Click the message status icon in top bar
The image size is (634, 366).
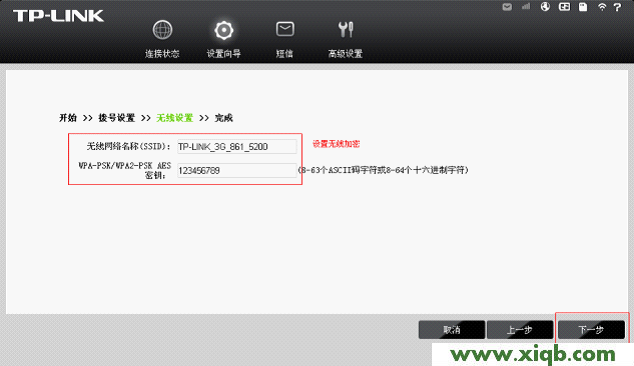click(x=507, y=7)
